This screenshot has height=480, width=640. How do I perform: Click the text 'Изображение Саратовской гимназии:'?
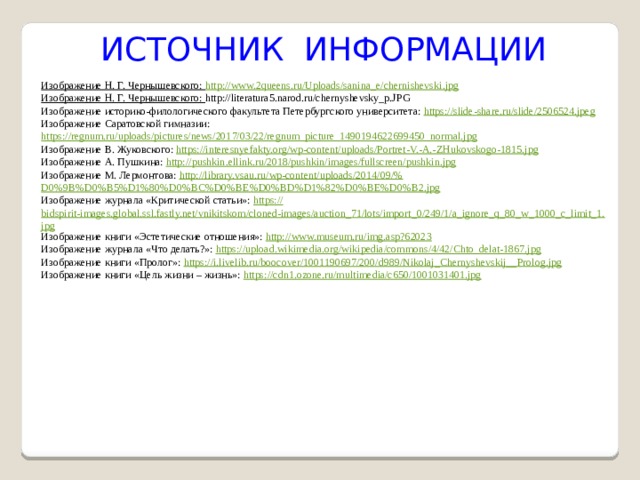[x=125, y=124]
